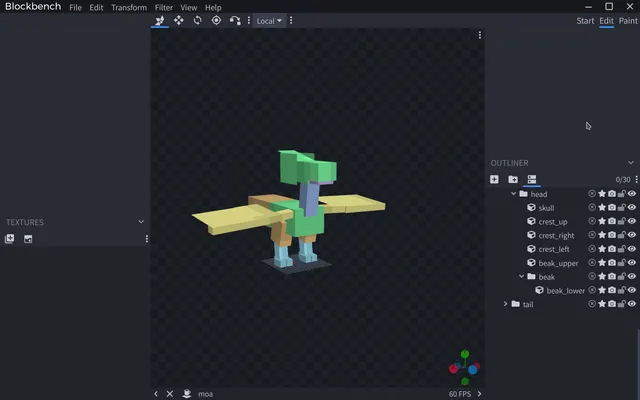Click Add Group icon in Outliner
This screenshot has width=640, height=400.
[513, 179]
